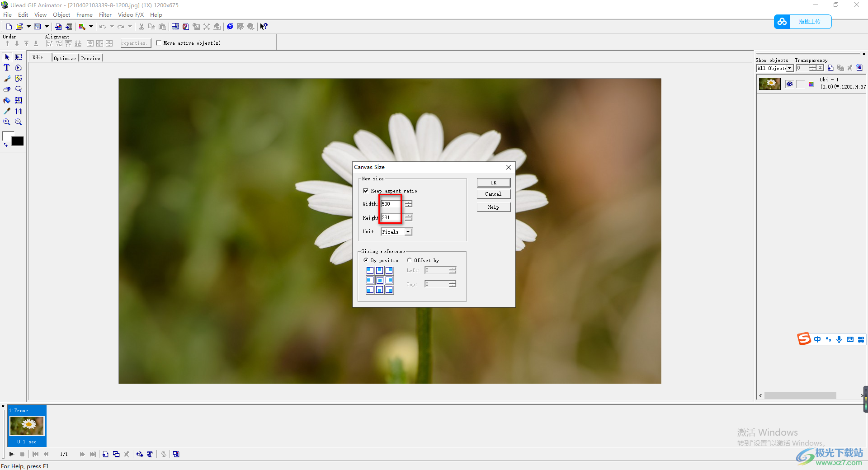Viewport: 868px width, 470px height.
Task: Click the Play animation button
Action: [x=12, y=454]
